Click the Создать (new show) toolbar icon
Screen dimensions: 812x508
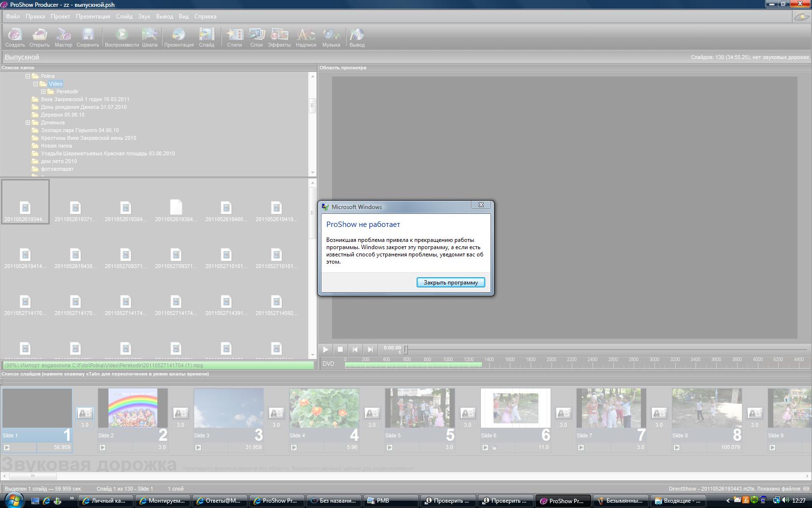tap(15, 37)
